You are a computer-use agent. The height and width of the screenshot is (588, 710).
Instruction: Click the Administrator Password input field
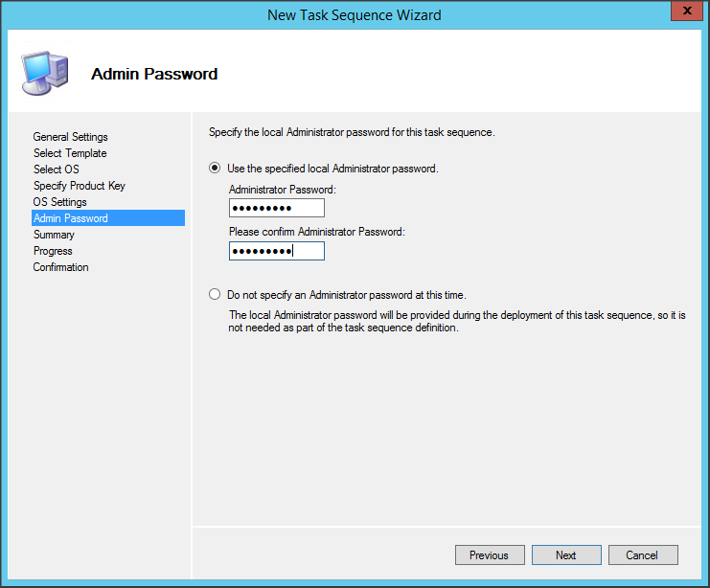point(277,209)
